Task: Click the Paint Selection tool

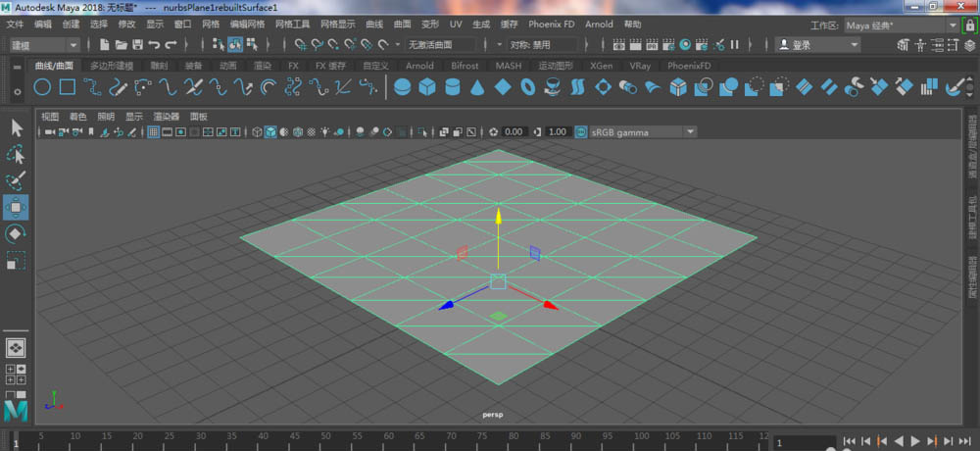Action: coord(17,180)
